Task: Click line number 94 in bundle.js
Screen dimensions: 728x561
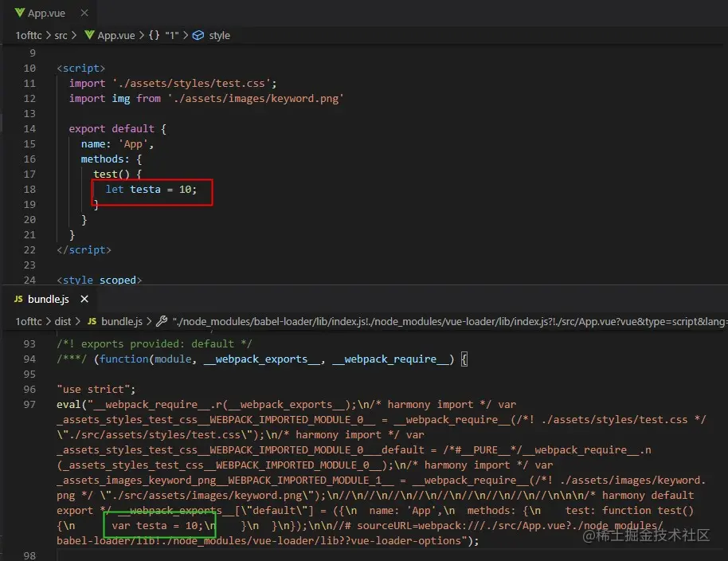Action: click(x=29, y=359)
